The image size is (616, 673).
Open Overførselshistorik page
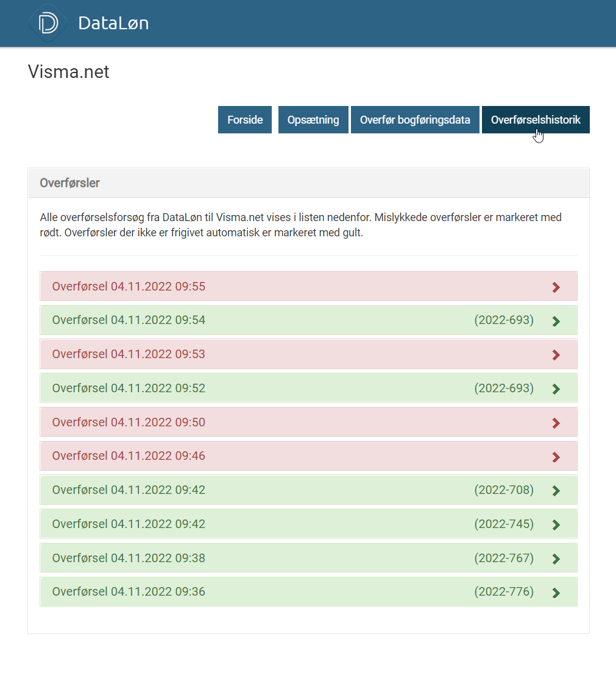click(535, 120)
